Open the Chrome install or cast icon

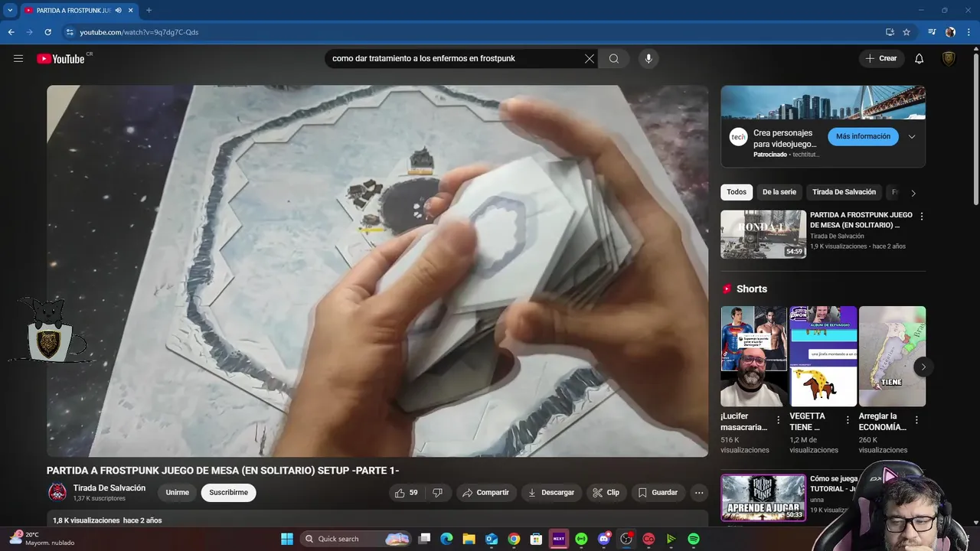tap(890, 32)
